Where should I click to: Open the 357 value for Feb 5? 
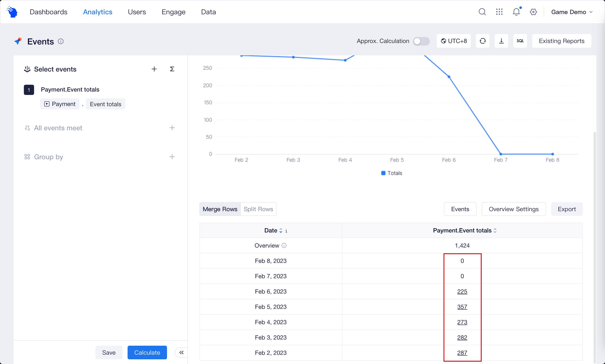tap(462, 307)
